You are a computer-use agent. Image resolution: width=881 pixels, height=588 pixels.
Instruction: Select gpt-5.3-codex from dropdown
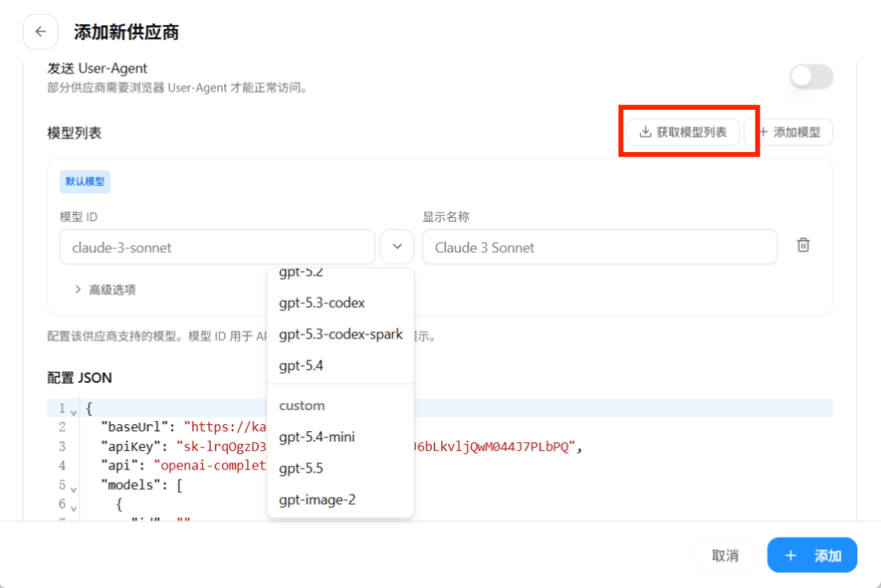point(340,303)
